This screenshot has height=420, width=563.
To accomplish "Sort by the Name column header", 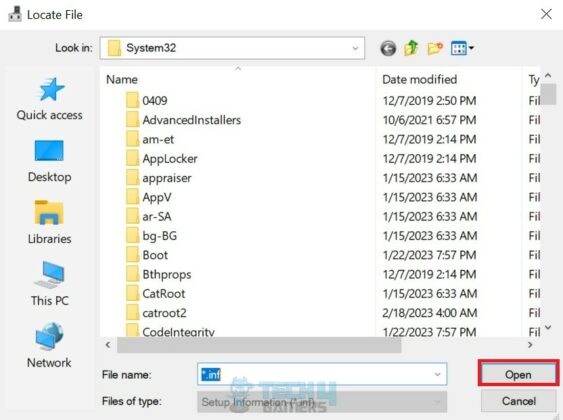I will pyautogui.click(x=122, y=79).
